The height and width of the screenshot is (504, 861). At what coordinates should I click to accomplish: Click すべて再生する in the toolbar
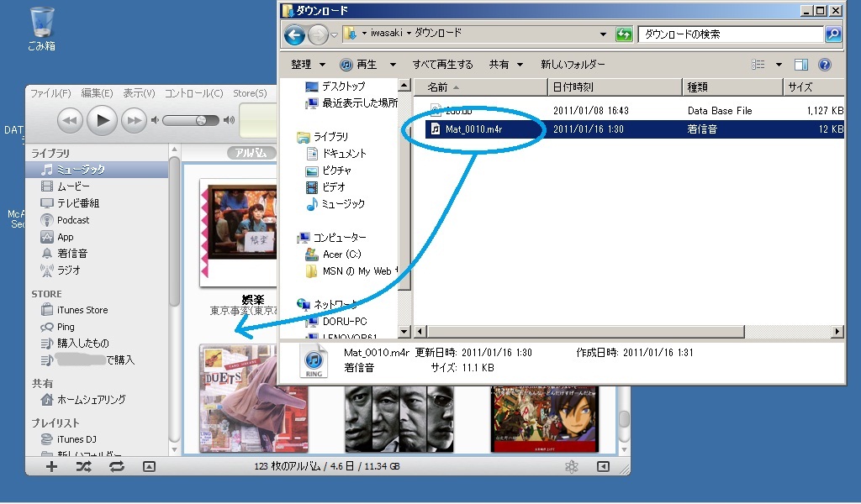click(x=442, y=65)
